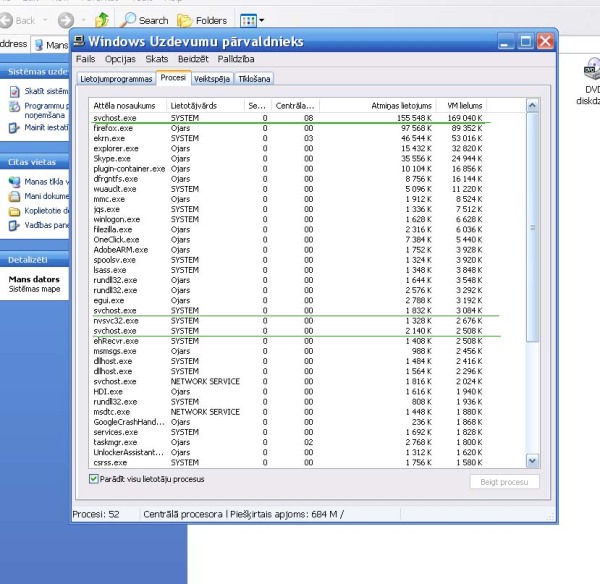Select the plugin-container.exe process row
Viewport: 600px width, 584px height.
point(288,169)
